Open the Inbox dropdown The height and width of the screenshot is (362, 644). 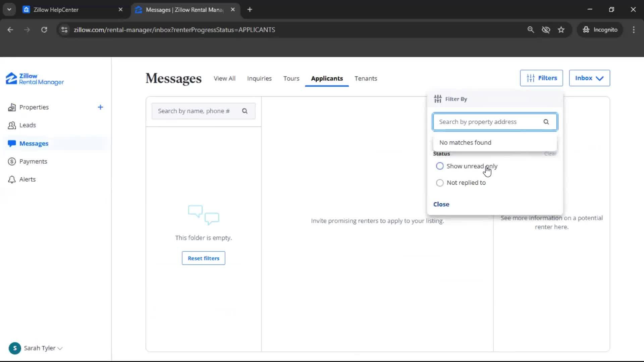point(589,78)
